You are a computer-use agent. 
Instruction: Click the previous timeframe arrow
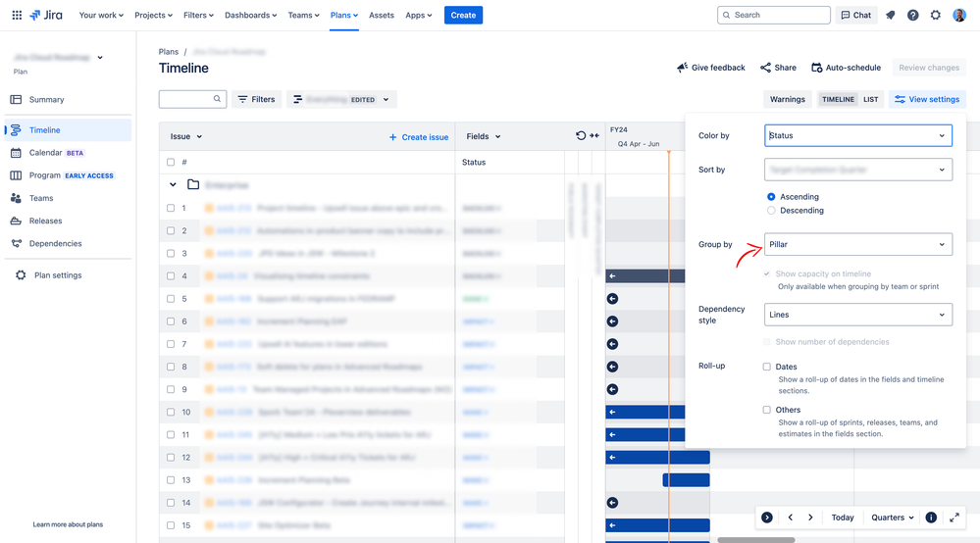coord(791,518)
